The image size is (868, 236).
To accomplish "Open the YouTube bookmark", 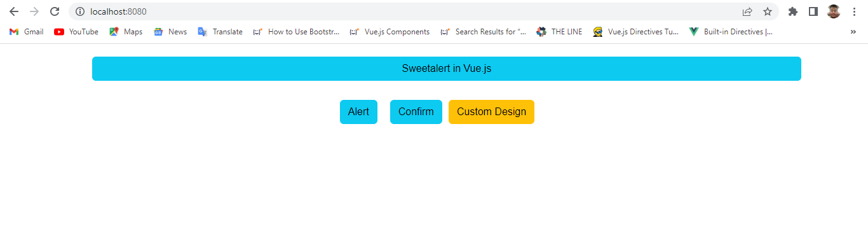I will [x=76, y=32].
